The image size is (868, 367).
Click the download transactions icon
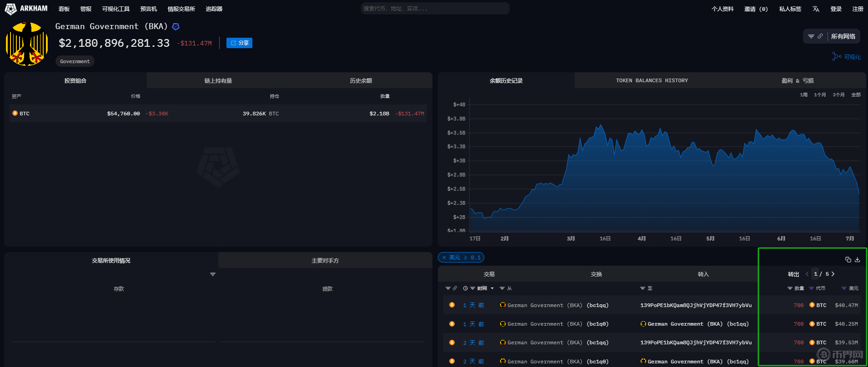[x=857, y=260]
